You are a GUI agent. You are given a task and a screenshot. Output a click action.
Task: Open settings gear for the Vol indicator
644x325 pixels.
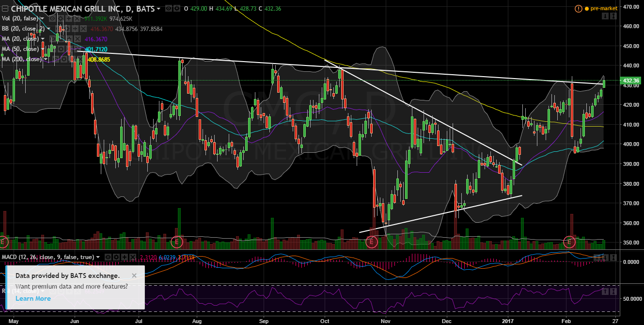pyautogui.click(x=61, y=18)
